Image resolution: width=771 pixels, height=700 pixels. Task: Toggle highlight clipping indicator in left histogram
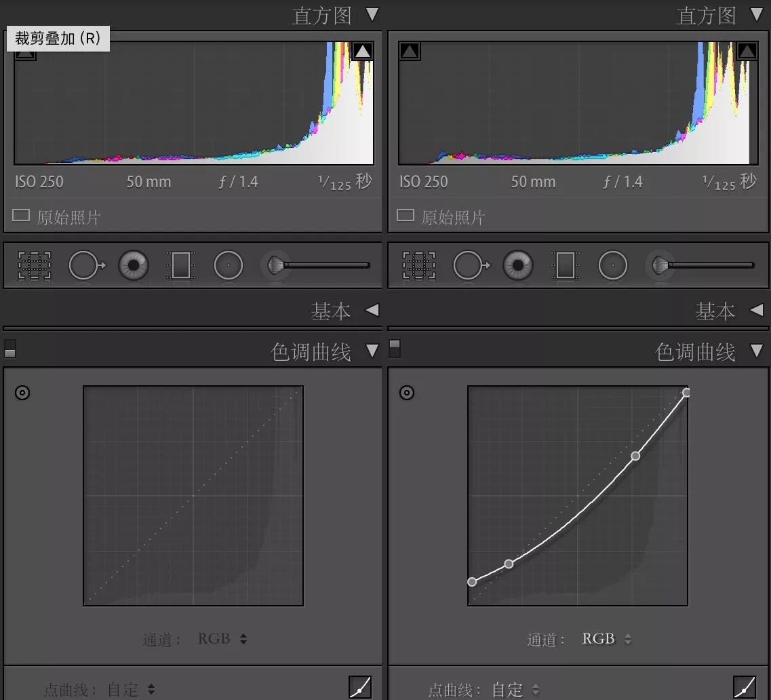click(362, 51)
